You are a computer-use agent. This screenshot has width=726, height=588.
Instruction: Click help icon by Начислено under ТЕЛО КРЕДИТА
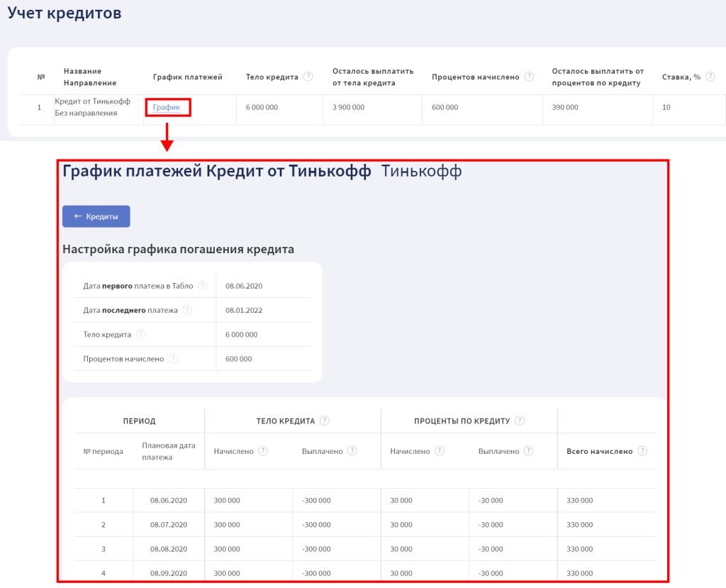(263, 451)
